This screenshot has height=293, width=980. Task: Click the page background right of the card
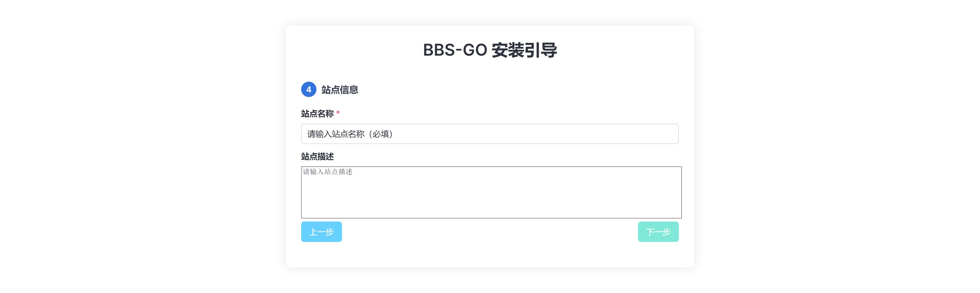pyautogui.click(x=837, y=146)
